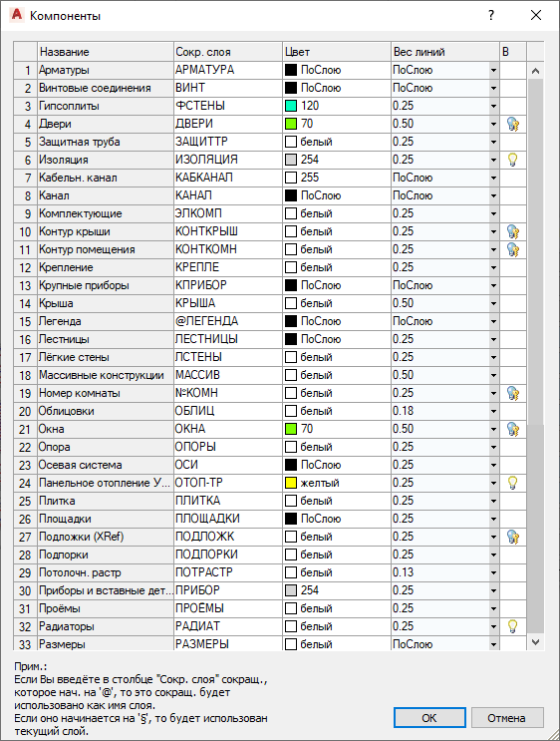Click the ПРИБОР abbreviation cell
Image resolution: width=560 pixels, height=741 pixels.
pos(228,590)
